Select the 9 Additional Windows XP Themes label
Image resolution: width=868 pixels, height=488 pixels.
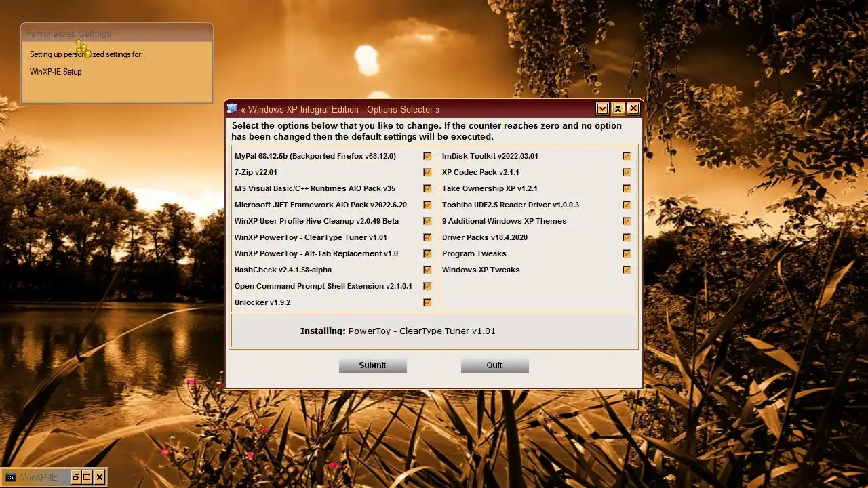[505, 221]
